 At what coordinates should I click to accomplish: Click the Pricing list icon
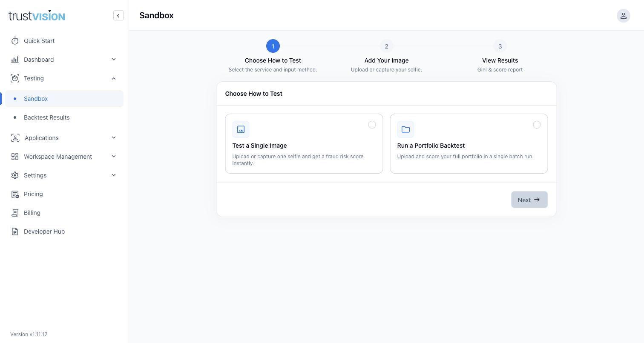[15, 194]
